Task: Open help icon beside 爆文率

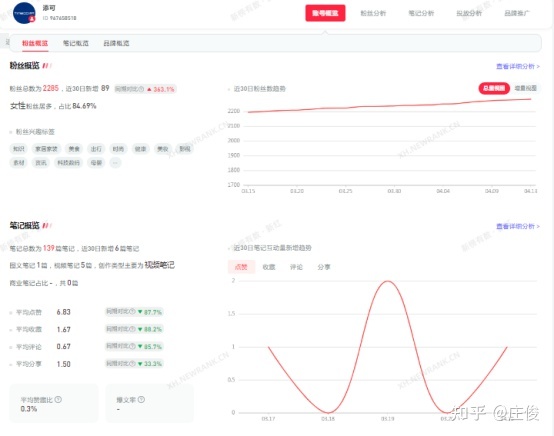Action: pos(141,399)
